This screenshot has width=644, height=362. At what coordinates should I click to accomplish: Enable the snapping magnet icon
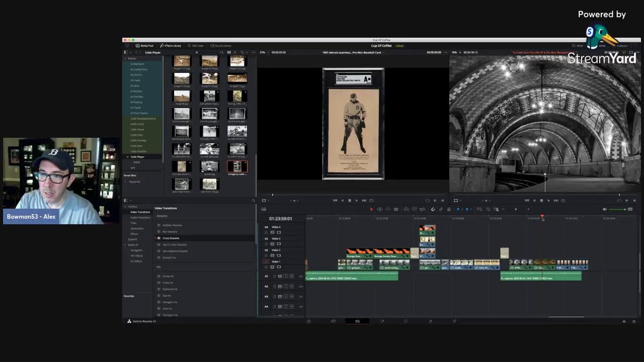(433, 209)
